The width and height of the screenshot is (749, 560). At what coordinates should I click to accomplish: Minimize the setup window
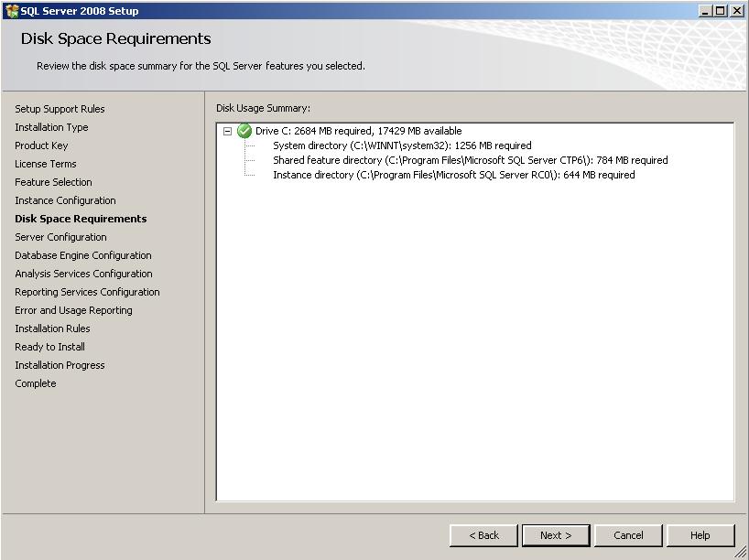tap(705, 10)
